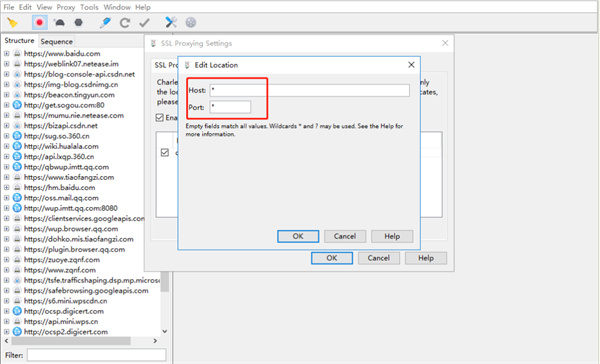Cancel the Edit Location dialog
This screenshot has width=600, height=364.
pyautogui.click(x=345, y=236)
